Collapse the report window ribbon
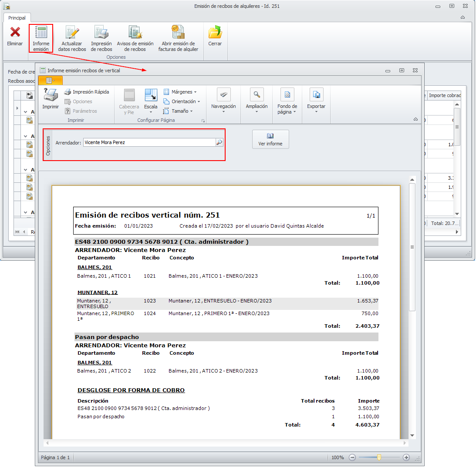This screenshot has height=467, width=476. 415,119
